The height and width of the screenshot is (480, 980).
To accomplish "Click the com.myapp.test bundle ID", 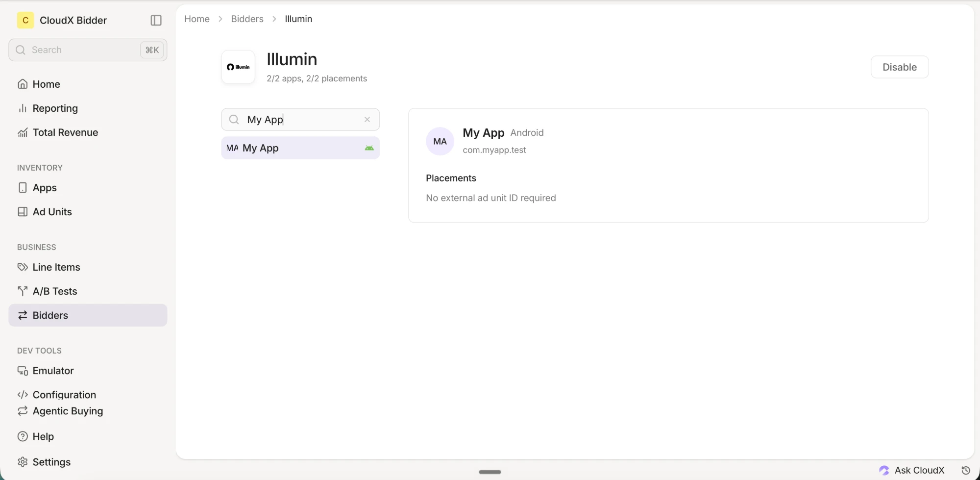I will pos(494,150).
